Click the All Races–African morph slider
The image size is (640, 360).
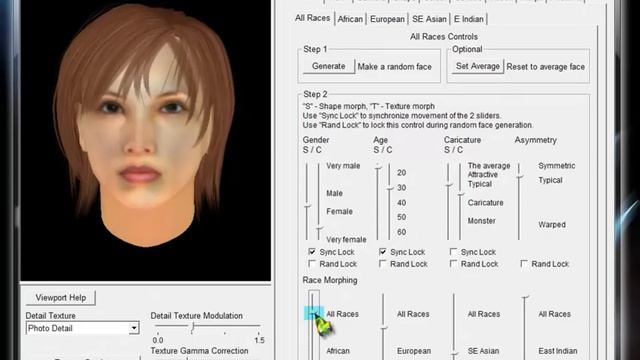[x=313, y=313]
